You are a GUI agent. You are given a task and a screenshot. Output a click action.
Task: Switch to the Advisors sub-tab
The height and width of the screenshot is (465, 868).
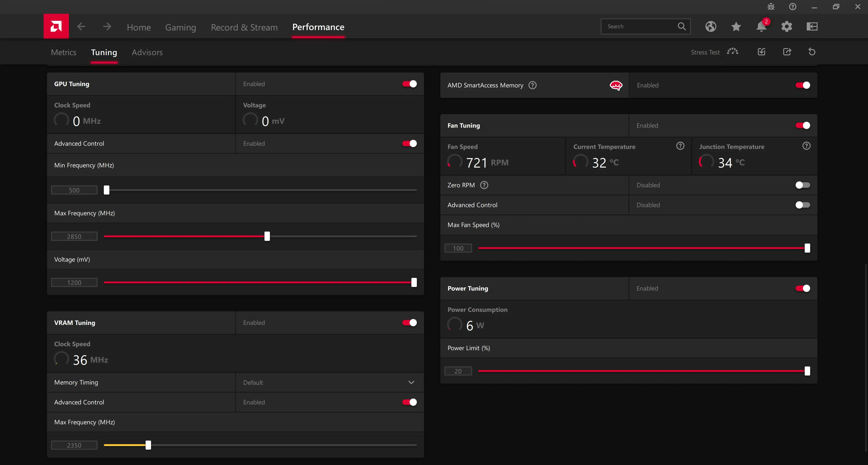pyautogui.click(x=147, y=52)
